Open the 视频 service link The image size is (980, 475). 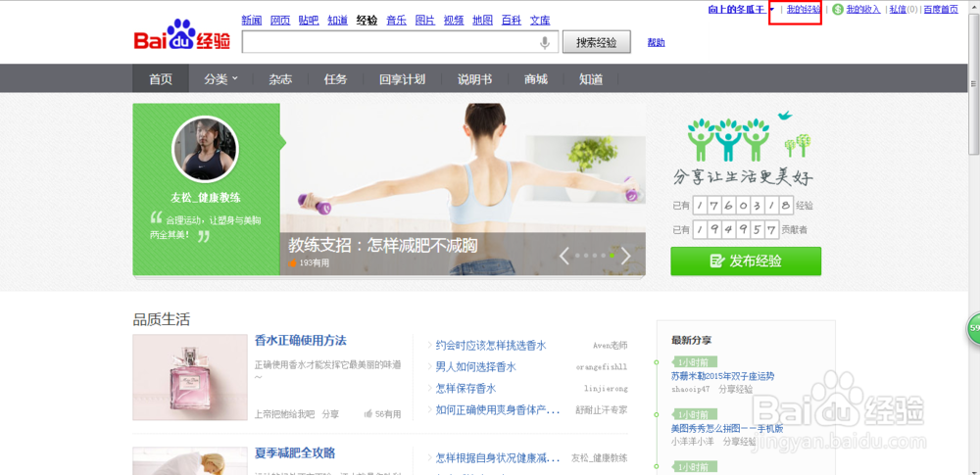454,20
